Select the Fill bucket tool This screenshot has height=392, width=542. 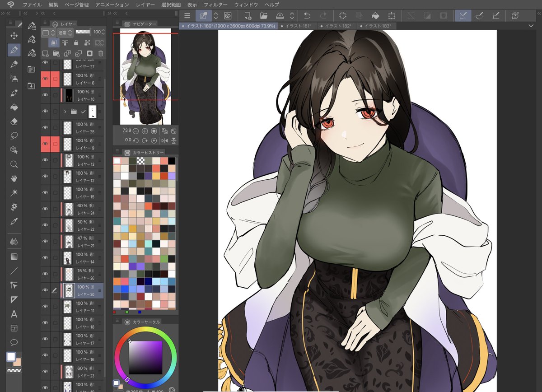pyautogui.click(x=14, y=107)
